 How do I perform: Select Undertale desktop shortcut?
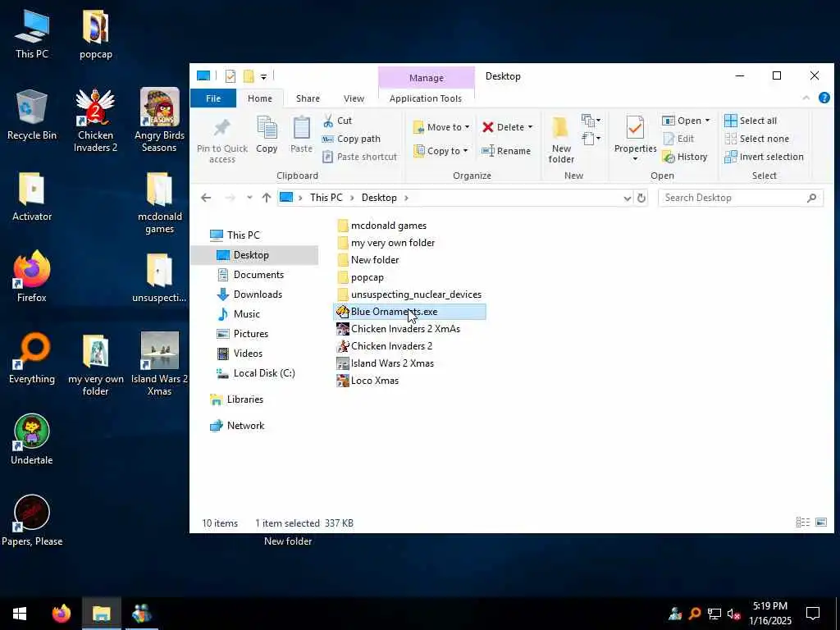point(32,440)
